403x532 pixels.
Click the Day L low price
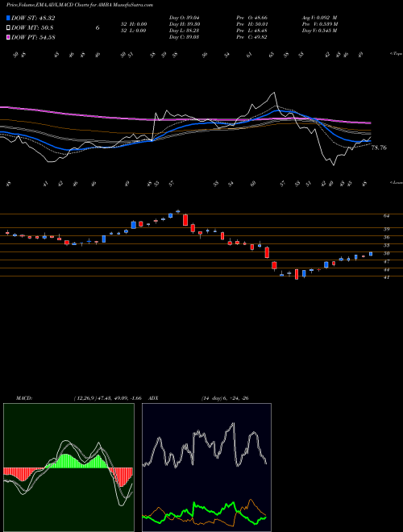(x=184, y=30)
